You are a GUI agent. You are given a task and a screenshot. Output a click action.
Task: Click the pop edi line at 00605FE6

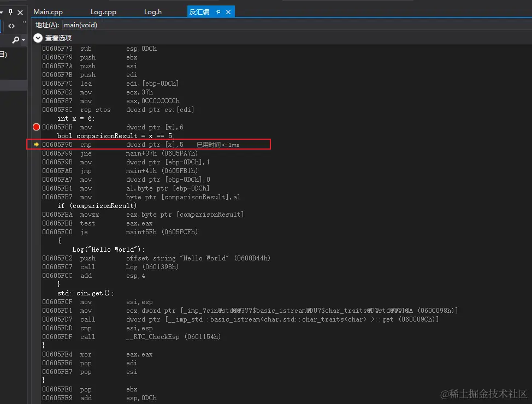coord(90,363)
